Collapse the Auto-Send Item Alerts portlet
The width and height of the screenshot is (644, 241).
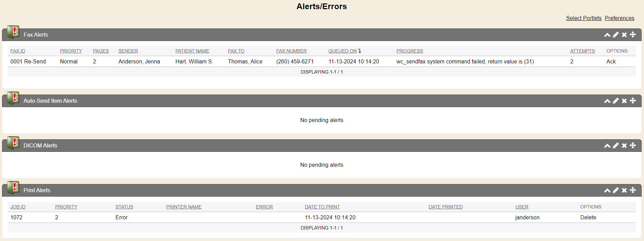[607, 101]
